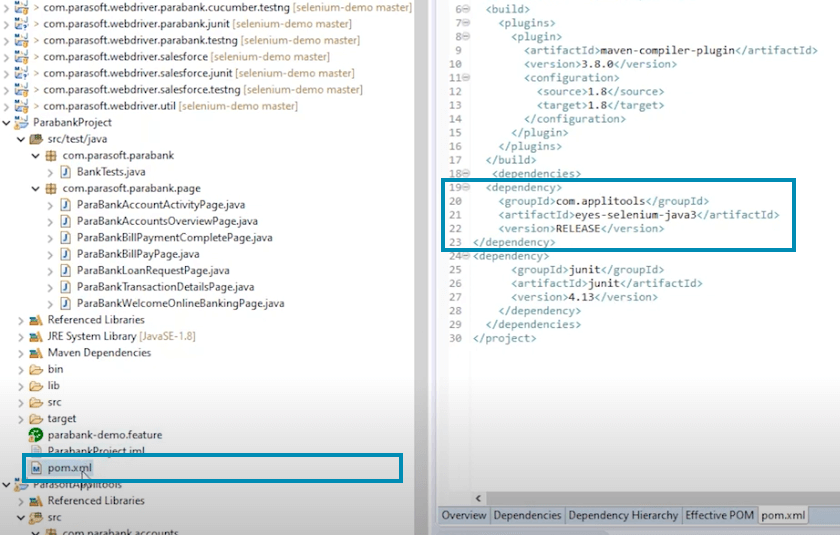Fold the dependency block at line 19

[468, 187]
